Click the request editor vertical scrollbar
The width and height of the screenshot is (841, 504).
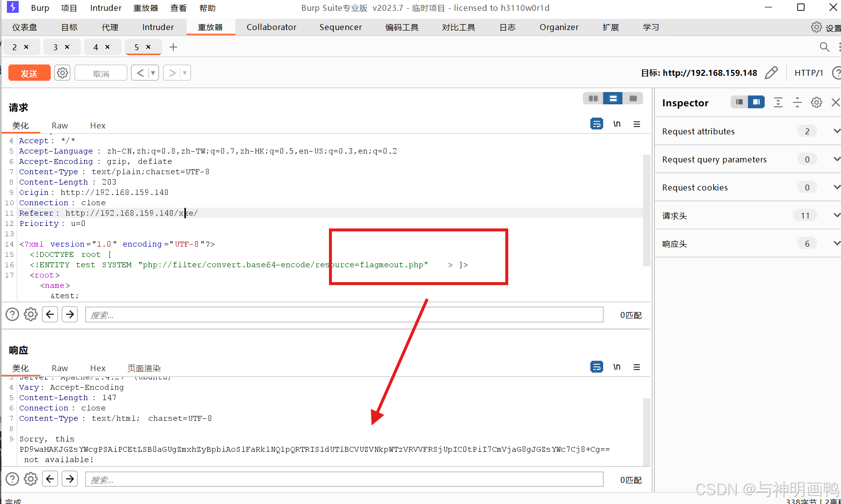pos(647,211)
